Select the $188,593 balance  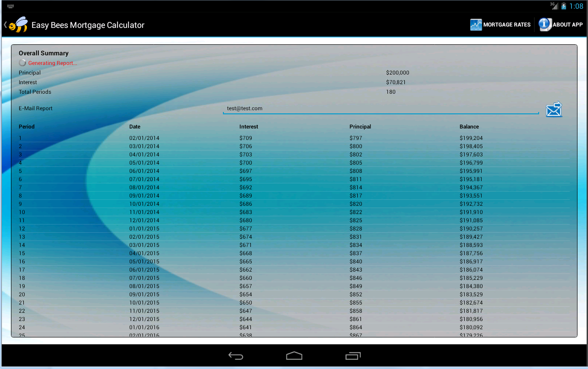click(471, 245)
